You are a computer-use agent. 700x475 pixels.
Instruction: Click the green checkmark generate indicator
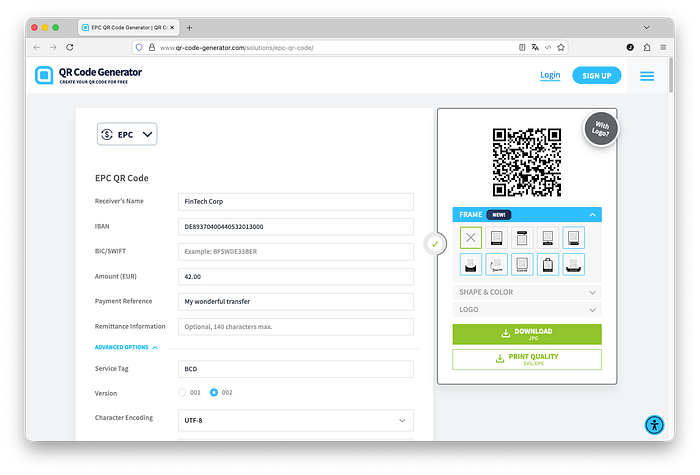[x=435, y=244]
